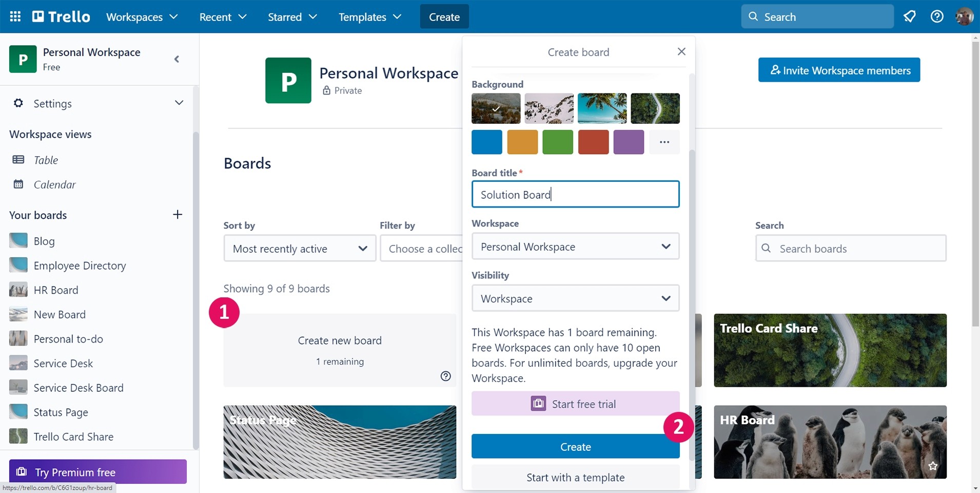
Task: Click Start free trial button
Action: click(x=576, y=404)
